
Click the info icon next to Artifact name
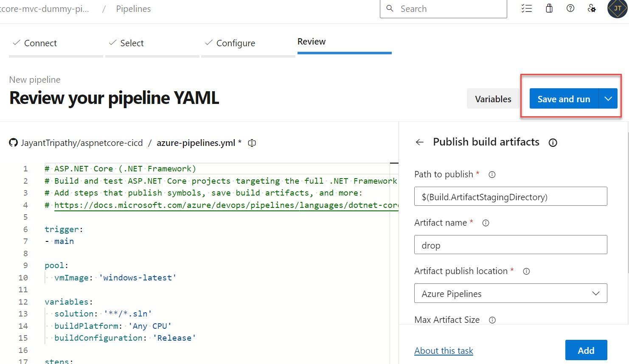(486, 223)
